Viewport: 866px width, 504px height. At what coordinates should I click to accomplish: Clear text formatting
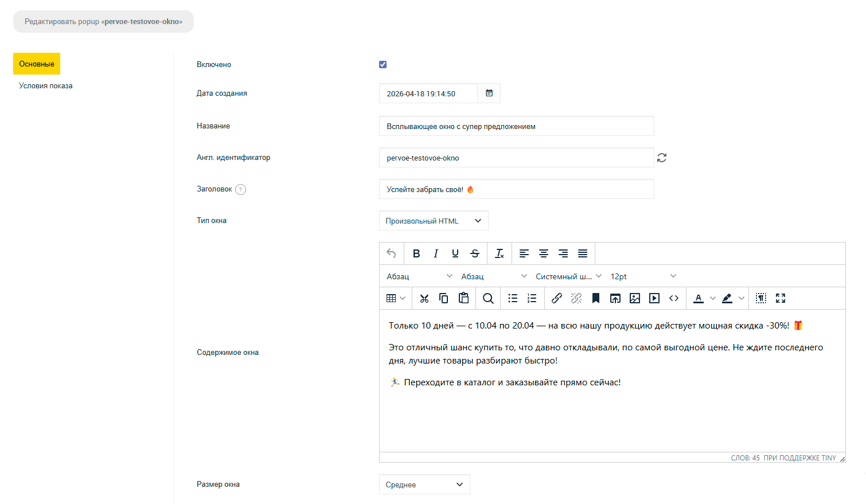[500, 253]
